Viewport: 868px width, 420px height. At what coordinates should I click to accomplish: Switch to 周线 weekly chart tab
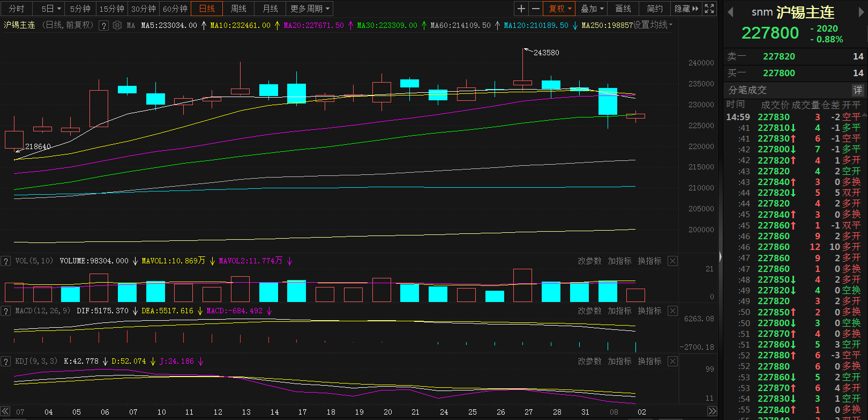tap(238, 9)
